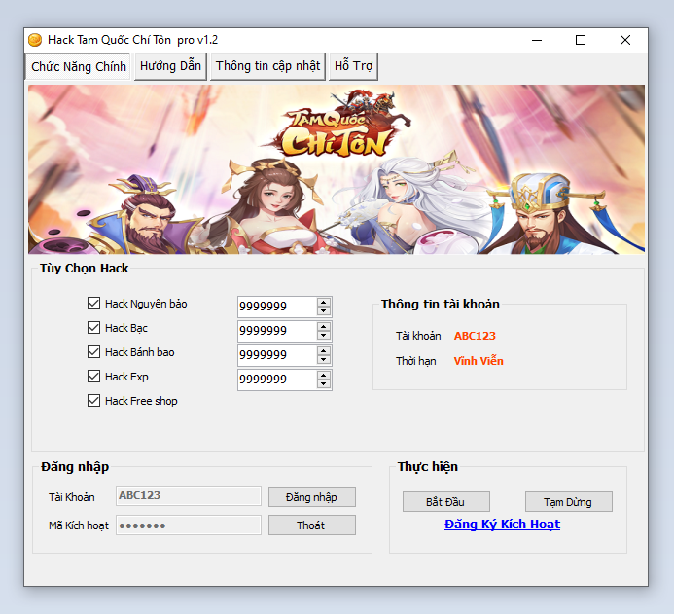The width and height of the screenshot is (674, 616).
Task: Click the Thoát button
Action: (311, 525)
